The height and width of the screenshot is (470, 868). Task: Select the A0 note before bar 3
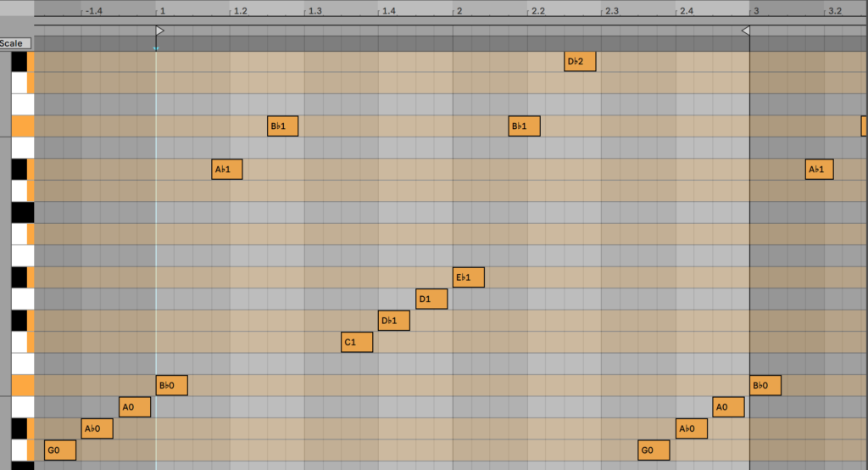point(728,407)
